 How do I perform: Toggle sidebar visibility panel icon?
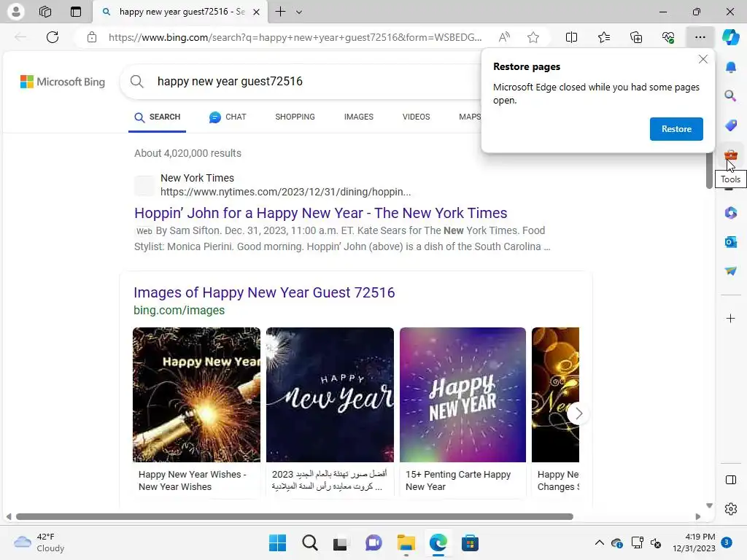pos(730,480)
